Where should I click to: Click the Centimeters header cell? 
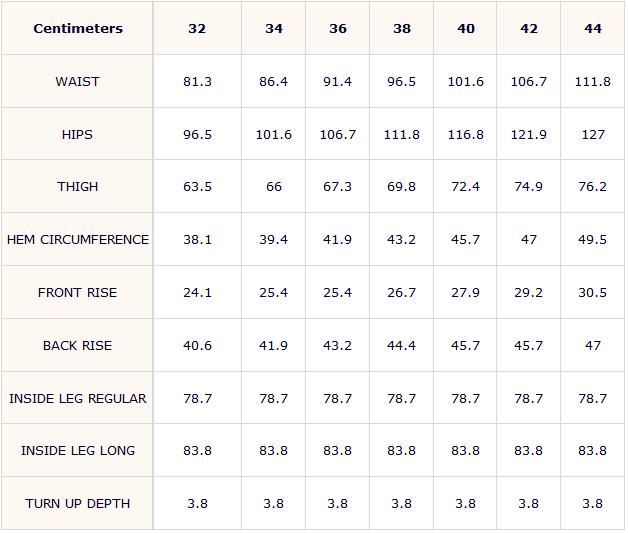[78, 28]
